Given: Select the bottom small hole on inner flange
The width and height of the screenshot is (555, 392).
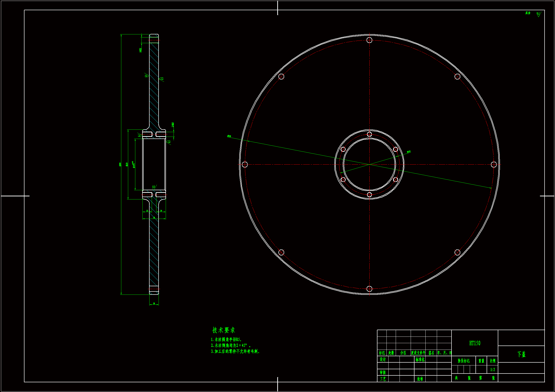Looking at the screenshot, I should [369, 195].
